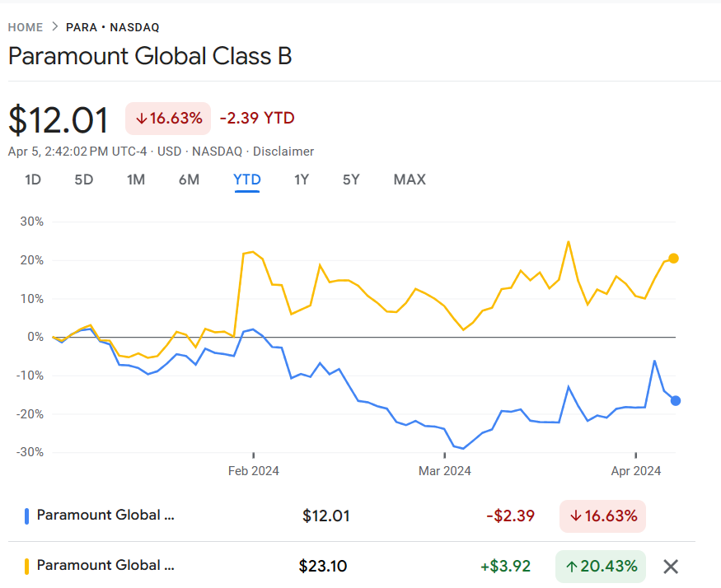721x588 pixels.
Task: Select the Paramount Global row priced $12.01
Action: coord(351,516)
